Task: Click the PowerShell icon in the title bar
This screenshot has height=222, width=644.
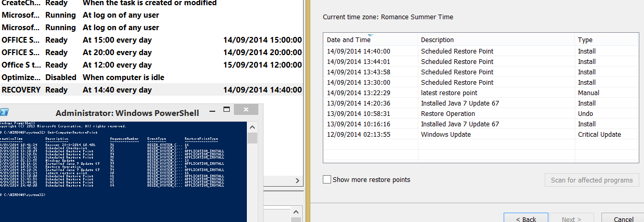Action: 4,112
